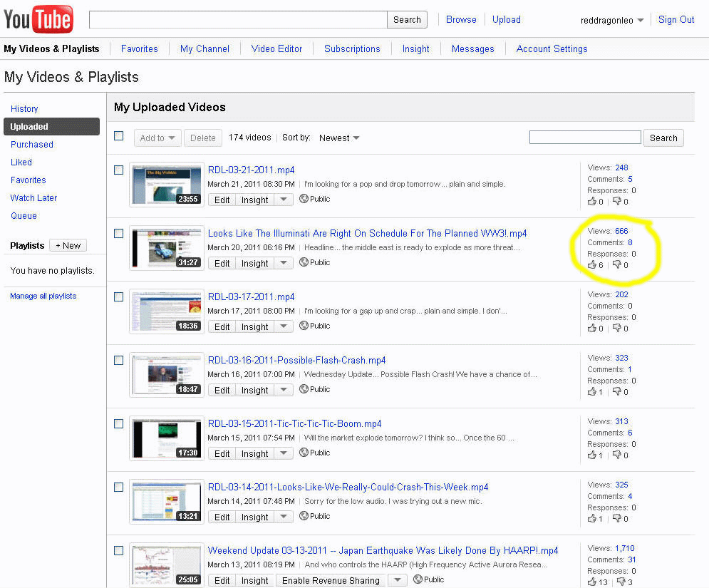The height and width of the screenshot is (588, 709).
Task: Open Manage all playlists link
Action: pyautogui.click(x=43, y=296)
